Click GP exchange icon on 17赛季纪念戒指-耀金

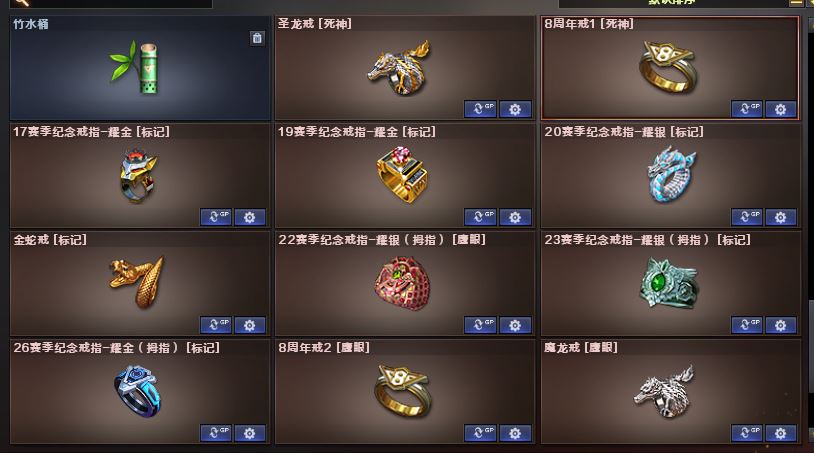[215, 217]
